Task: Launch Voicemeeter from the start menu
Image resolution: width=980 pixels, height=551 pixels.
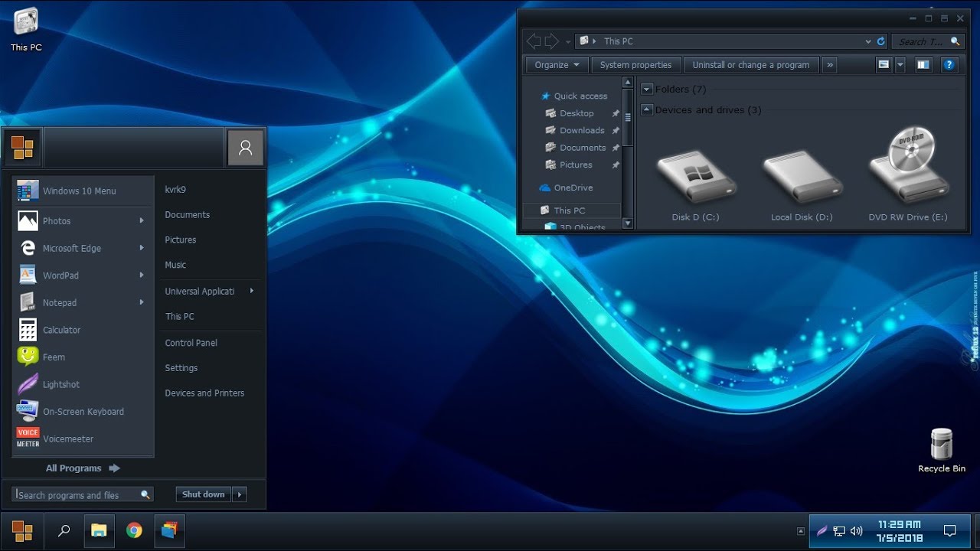Action: click(83, 439)
